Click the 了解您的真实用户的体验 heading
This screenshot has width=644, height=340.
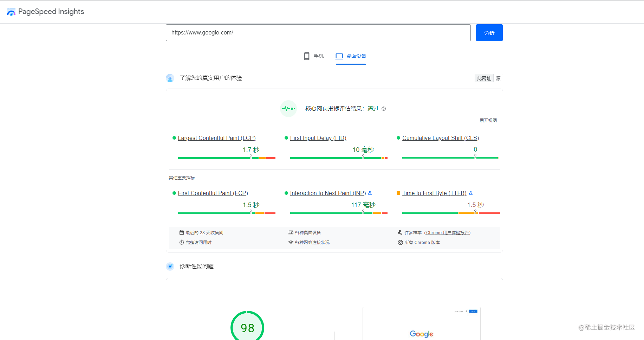tap(211, 78)
